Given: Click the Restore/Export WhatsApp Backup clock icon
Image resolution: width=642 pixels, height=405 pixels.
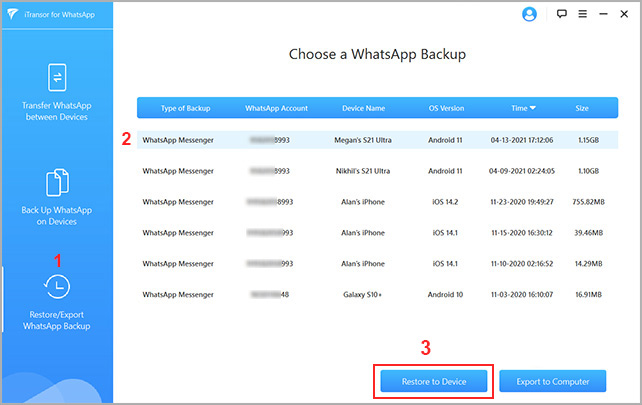Looking at the screenshot, I should [57, 287].
